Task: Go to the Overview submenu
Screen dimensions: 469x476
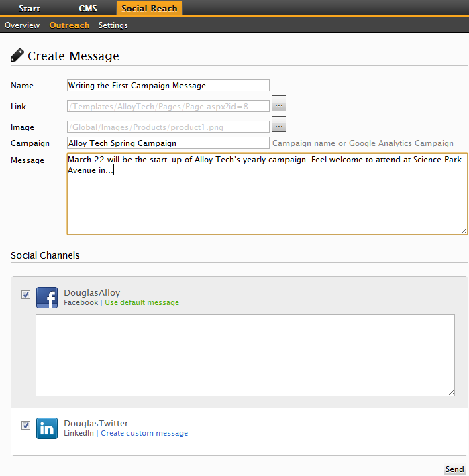Action: [22, 25]
